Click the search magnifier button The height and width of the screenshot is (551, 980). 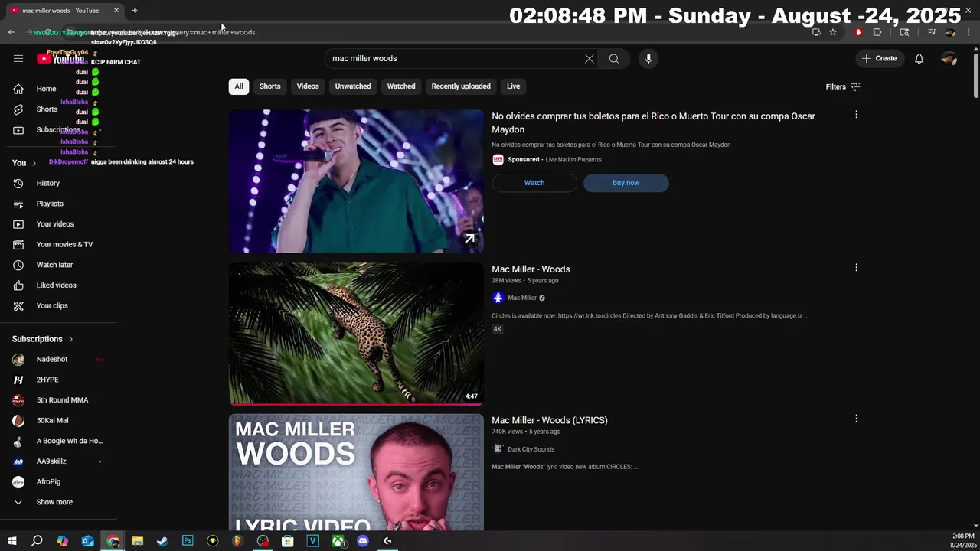point(614,58)
